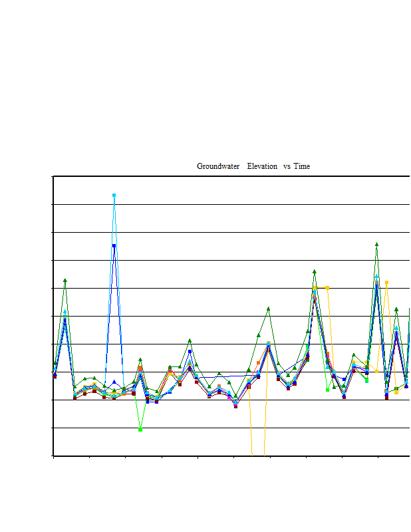Viewport: 411px width, 532px height.
Task: Click the chart title "Groundwater Elevation vs Time"
Action: click(x=253, y=166)
